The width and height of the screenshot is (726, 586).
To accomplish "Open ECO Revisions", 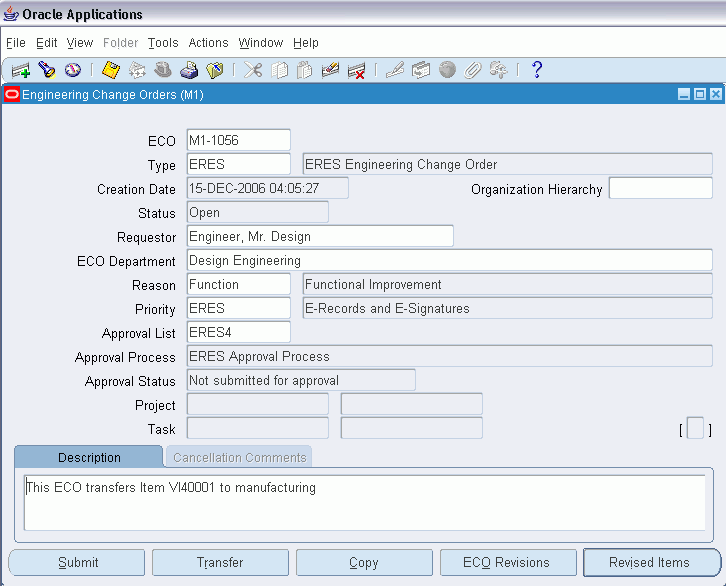I will 508,562.
